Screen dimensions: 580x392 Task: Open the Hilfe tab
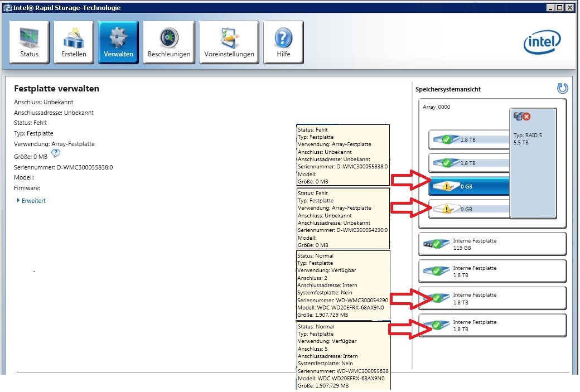283,42
